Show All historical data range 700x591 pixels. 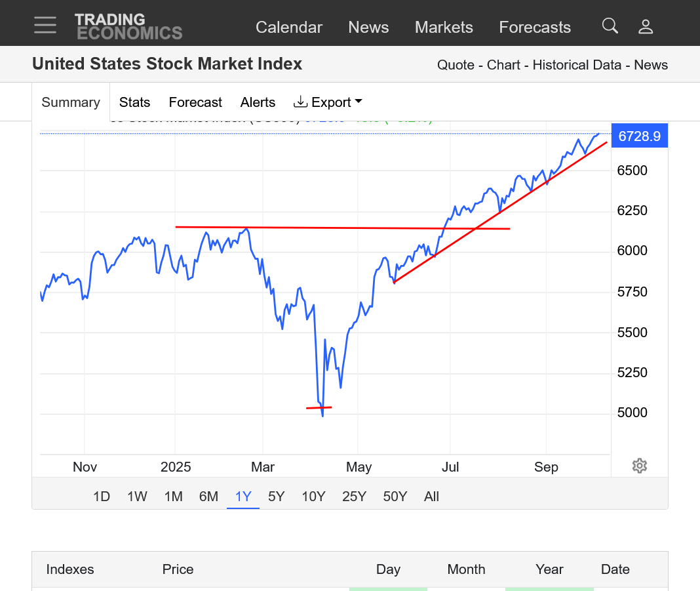(x=431, y=497)
